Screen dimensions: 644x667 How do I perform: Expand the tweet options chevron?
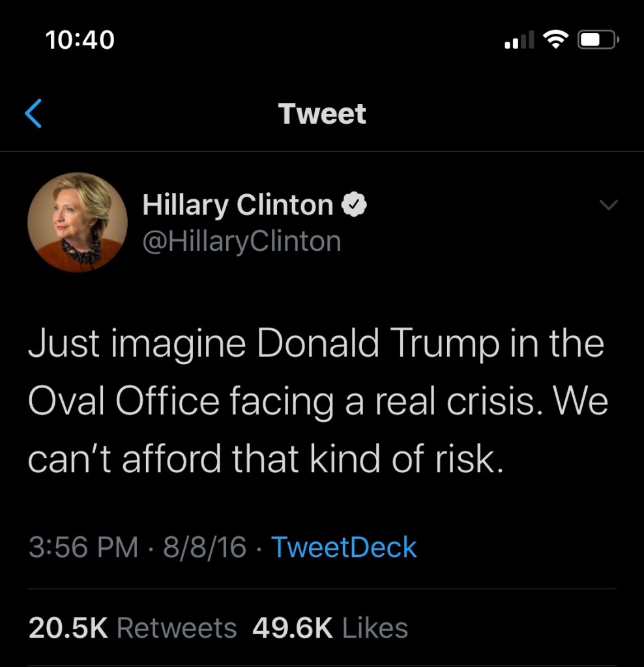[607, 205]
